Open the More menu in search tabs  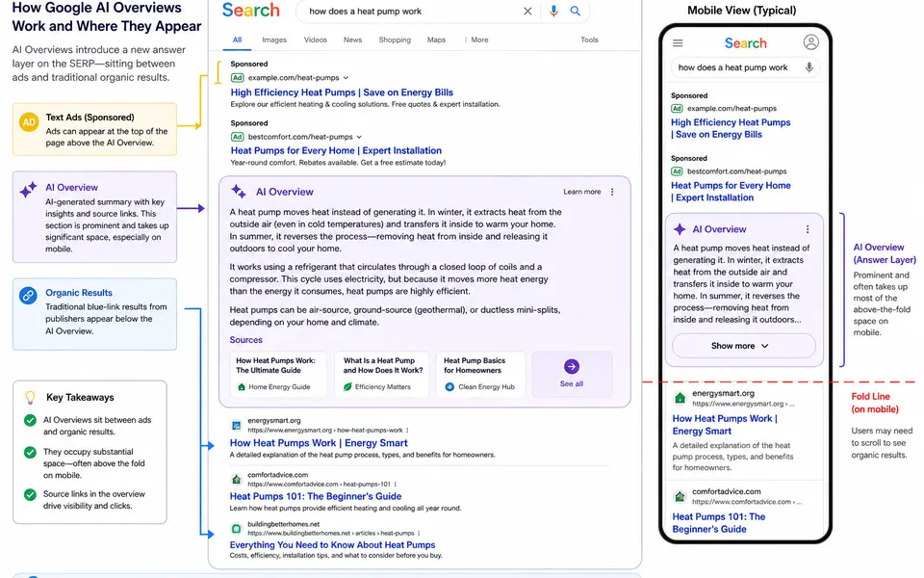[476, 39]
